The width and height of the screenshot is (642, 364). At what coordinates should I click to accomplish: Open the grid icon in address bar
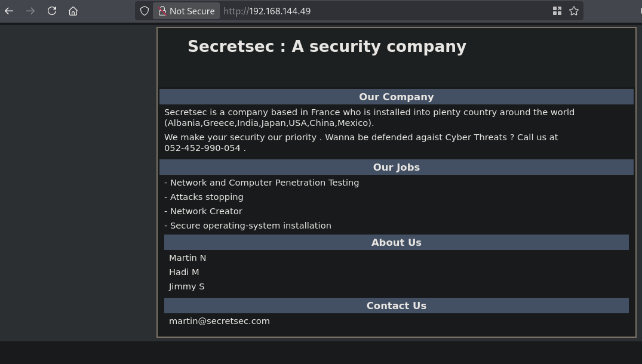[x=557, y=11]
